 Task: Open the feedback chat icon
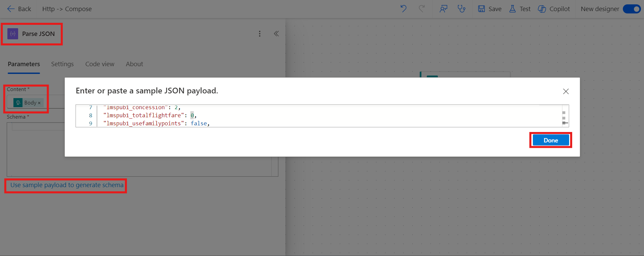coord(443,9)
